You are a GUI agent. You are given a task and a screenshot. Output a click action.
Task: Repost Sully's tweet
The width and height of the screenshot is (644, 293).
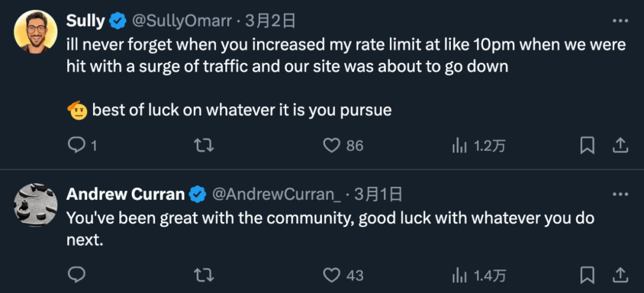coord(204,146)
